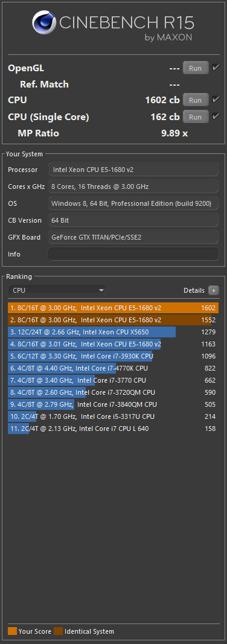Run the OpenGL benchmark
Image resolution: width=227 pixels, height=644 pixels.
196,68
